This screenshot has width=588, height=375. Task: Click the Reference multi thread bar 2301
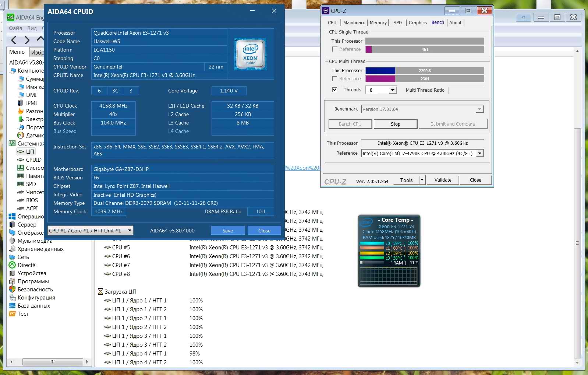click(x=425, y=78)
